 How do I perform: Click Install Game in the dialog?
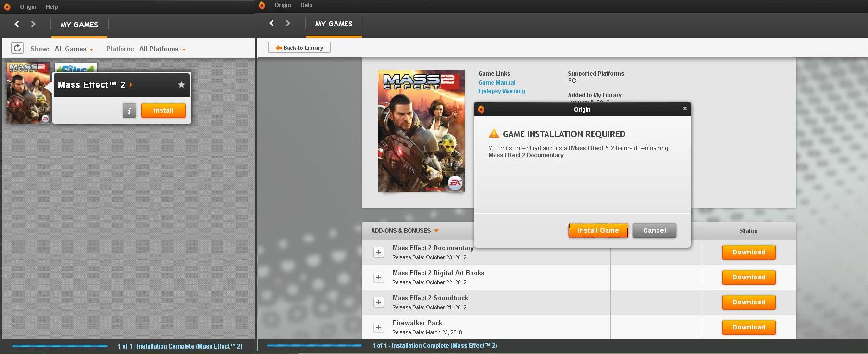[598, 230]
